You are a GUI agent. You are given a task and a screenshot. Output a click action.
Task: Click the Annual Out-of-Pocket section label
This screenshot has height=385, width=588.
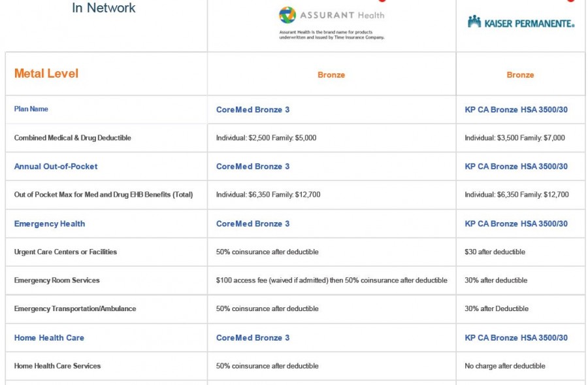point(56,167)
